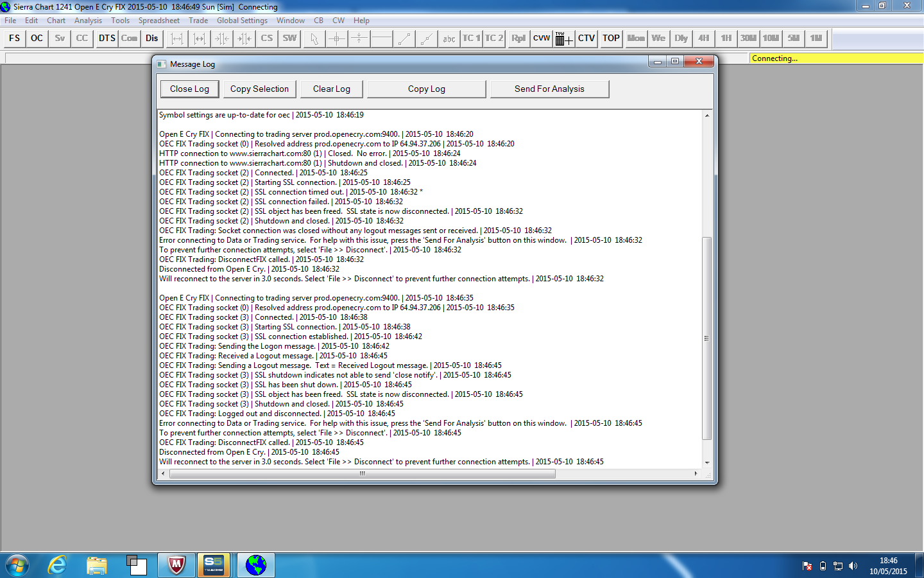Click the Con toolbar button
Viewport: 924px width, 578px height.
[130, 39]
